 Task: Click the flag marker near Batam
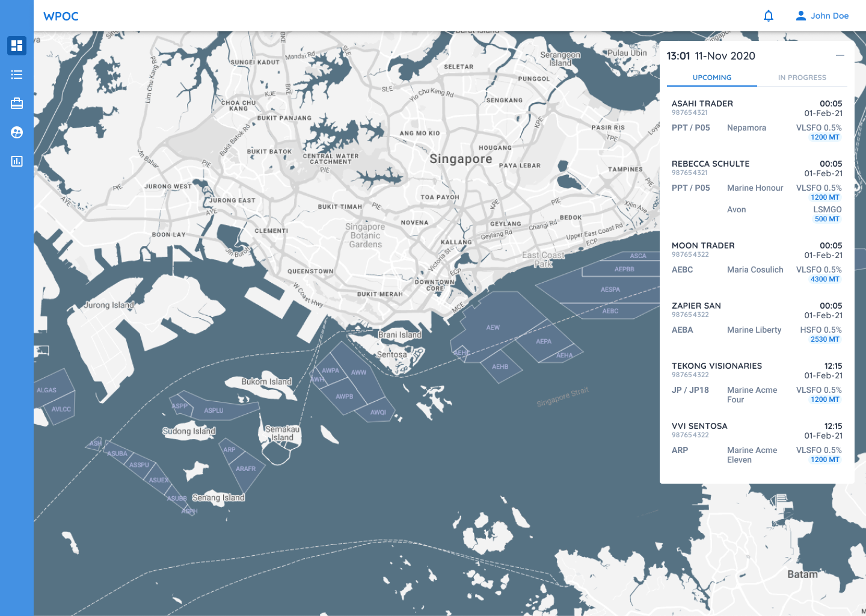pyautogui.click(x=781, y=500)
